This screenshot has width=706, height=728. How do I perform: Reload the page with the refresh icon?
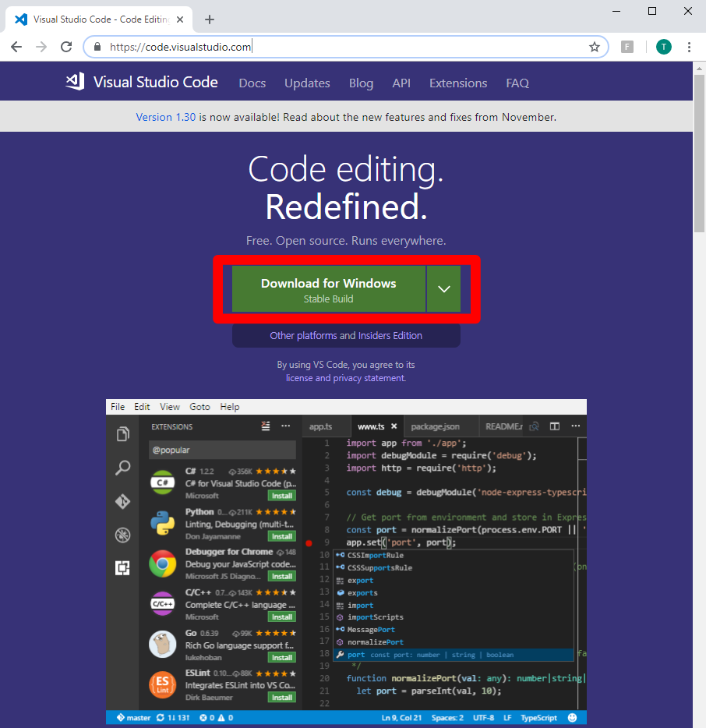[66, 47]
